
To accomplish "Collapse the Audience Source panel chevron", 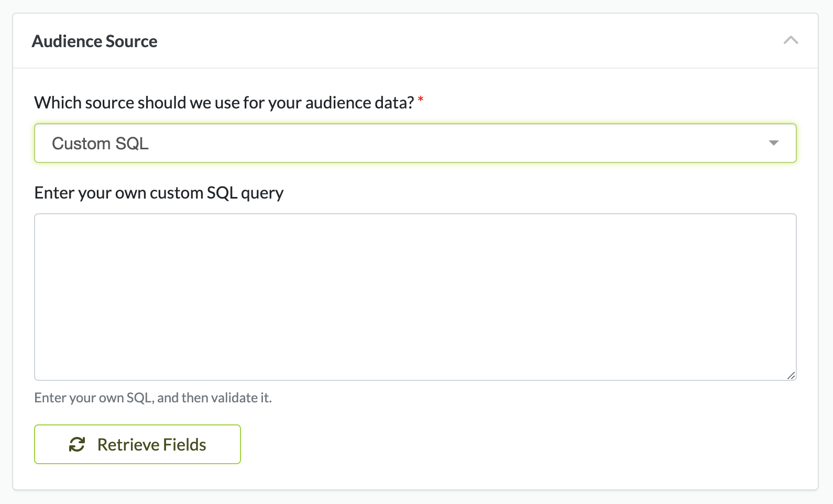I will [791, 40].
